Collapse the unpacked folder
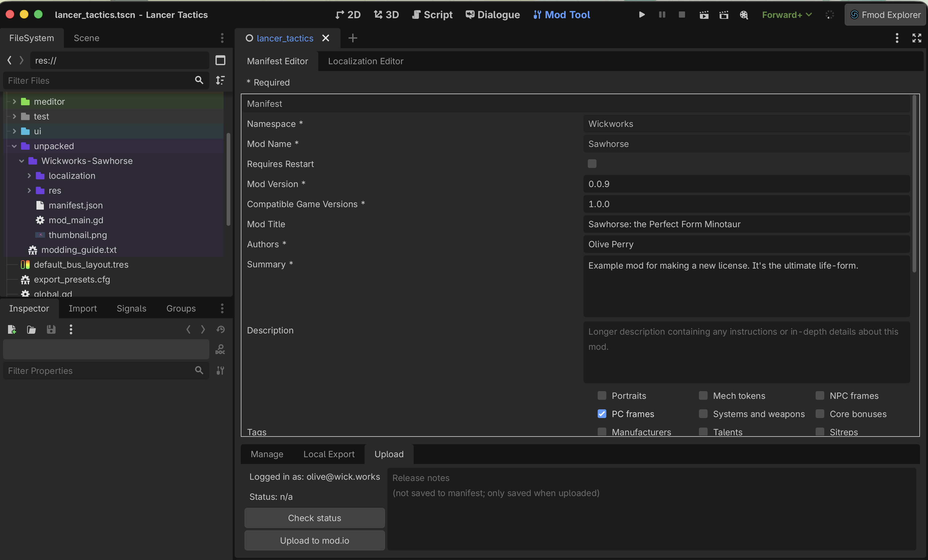This screenshot has width=928, height=560. (x=14, y=146)
